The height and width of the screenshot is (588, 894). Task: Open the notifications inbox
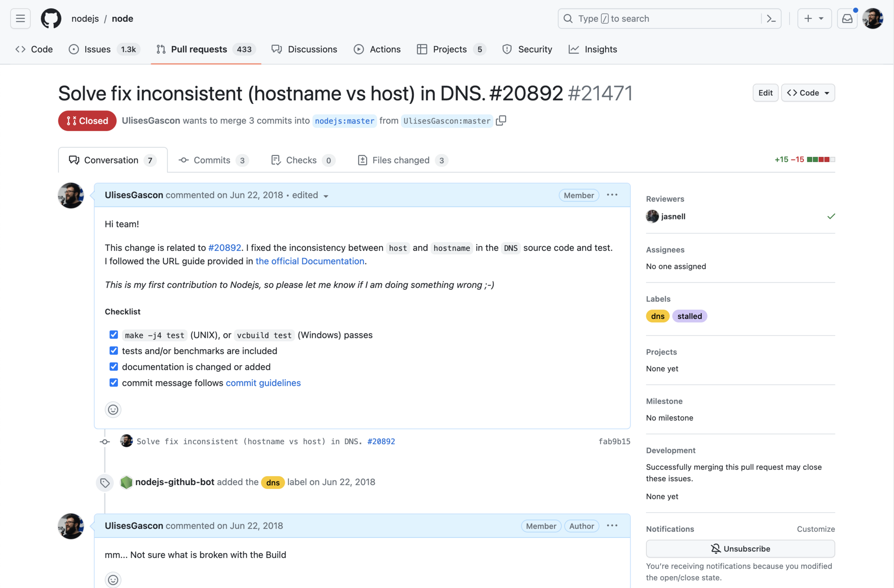(847, 19)
